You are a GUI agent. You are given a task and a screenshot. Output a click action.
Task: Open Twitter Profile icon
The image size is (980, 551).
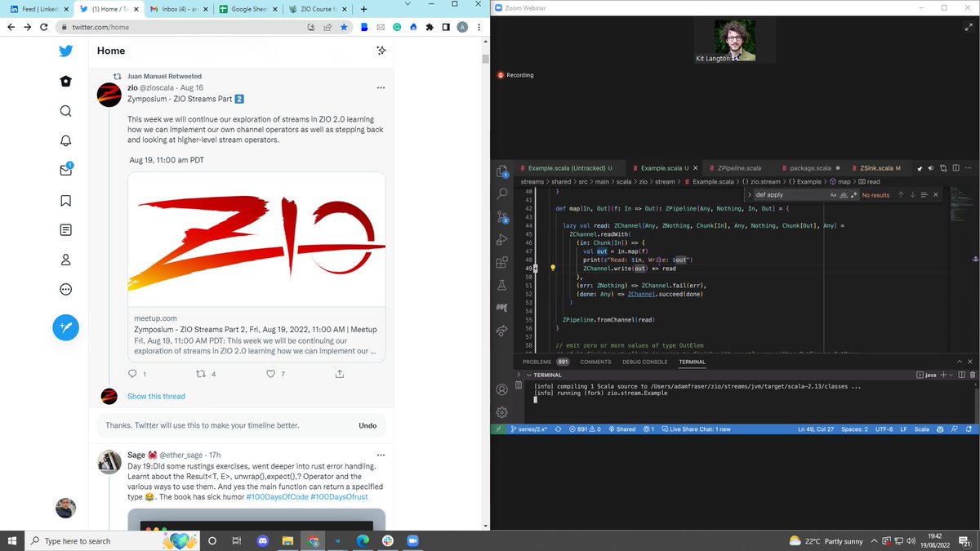[x=66, y=260]
